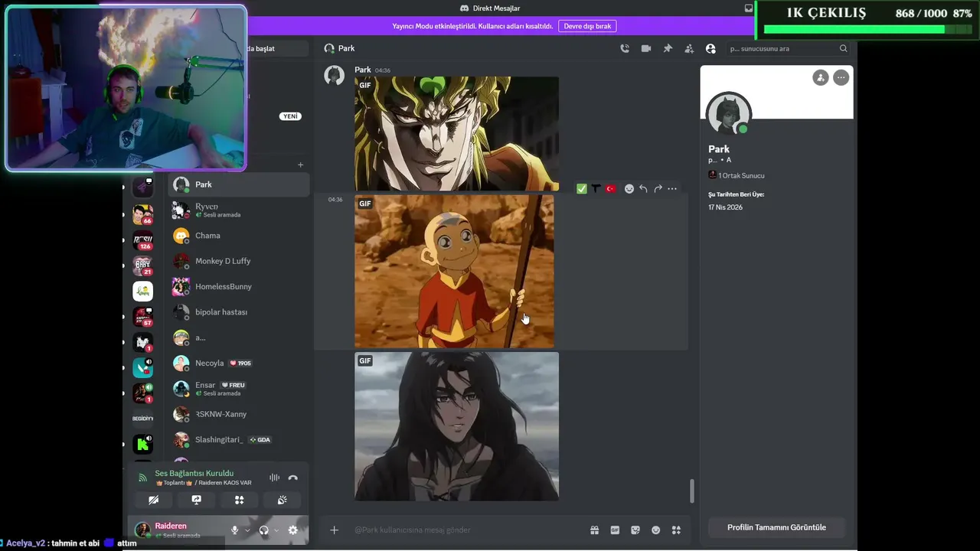Click Profilin Tamamını Görüntüle button
980x551 pixels.
coord(776,527)
